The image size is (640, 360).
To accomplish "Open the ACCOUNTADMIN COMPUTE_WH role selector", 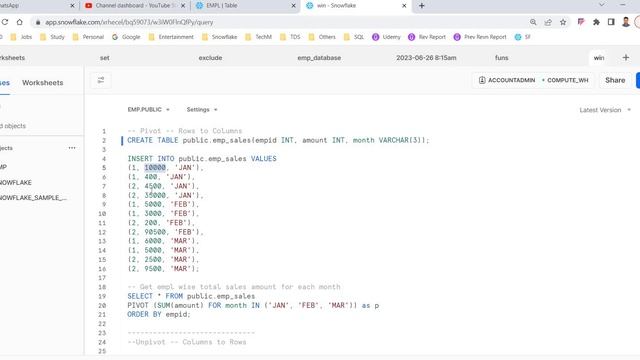I will point(533,80).
